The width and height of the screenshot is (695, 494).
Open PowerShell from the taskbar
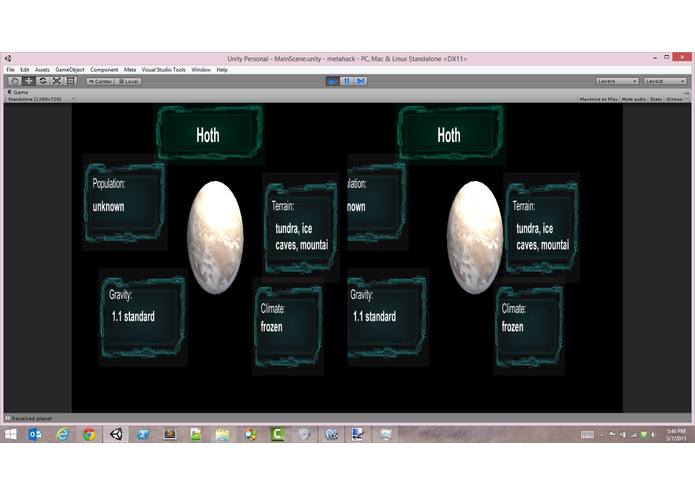(143, 434)
